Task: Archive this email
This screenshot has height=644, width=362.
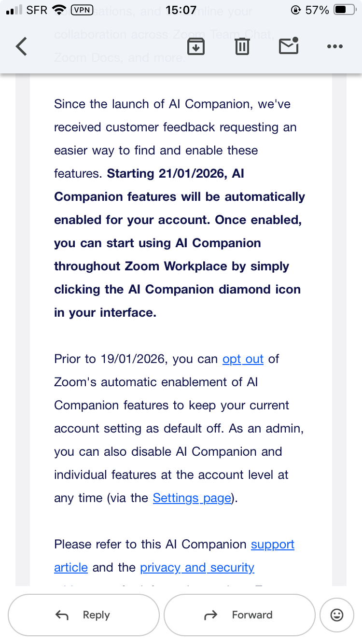Action: (x=196, y=46)
